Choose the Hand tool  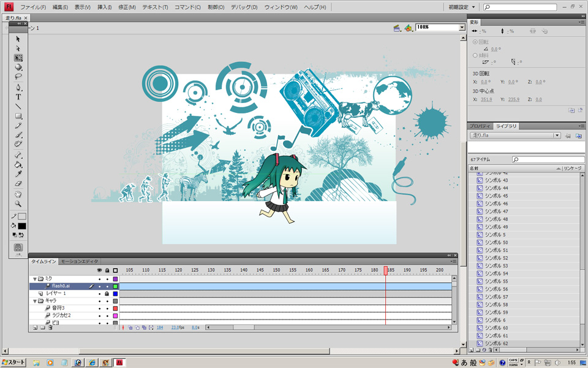click(x=18, y=194)
